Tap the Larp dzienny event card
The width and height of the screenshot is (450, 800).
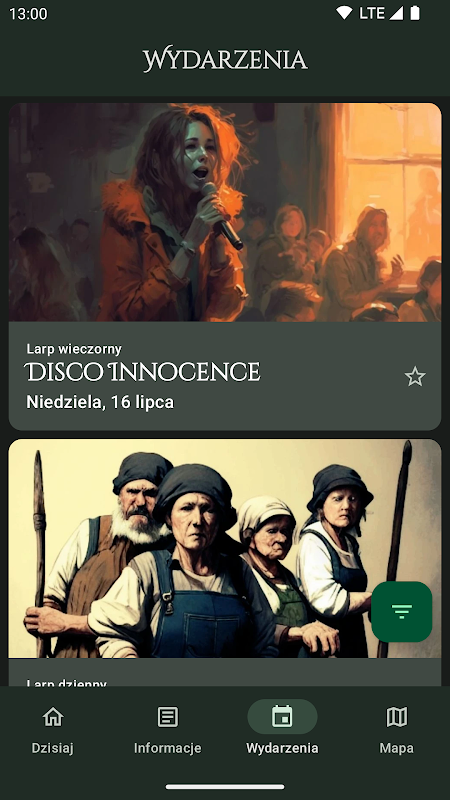click(x=225, y=562)
